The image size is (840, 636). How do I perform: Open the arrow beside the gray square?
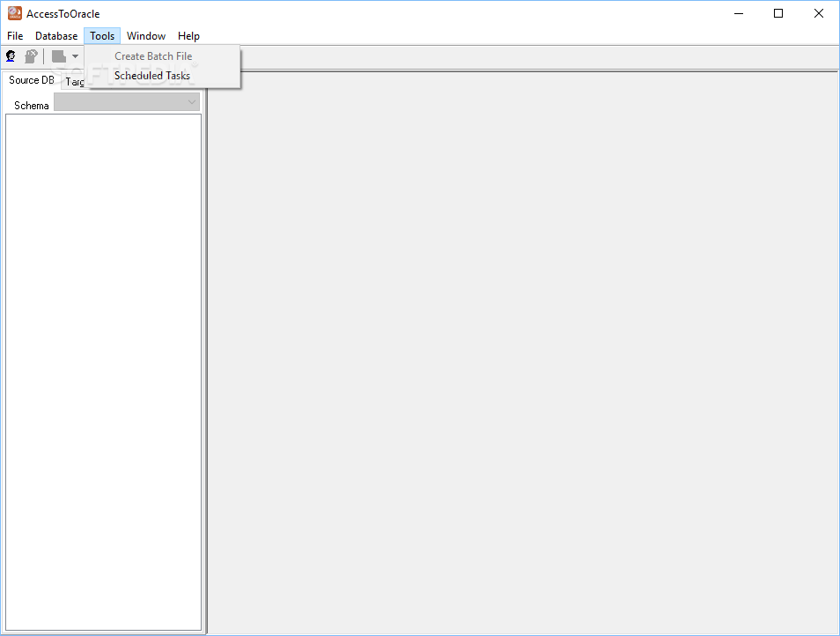(75, 56)
